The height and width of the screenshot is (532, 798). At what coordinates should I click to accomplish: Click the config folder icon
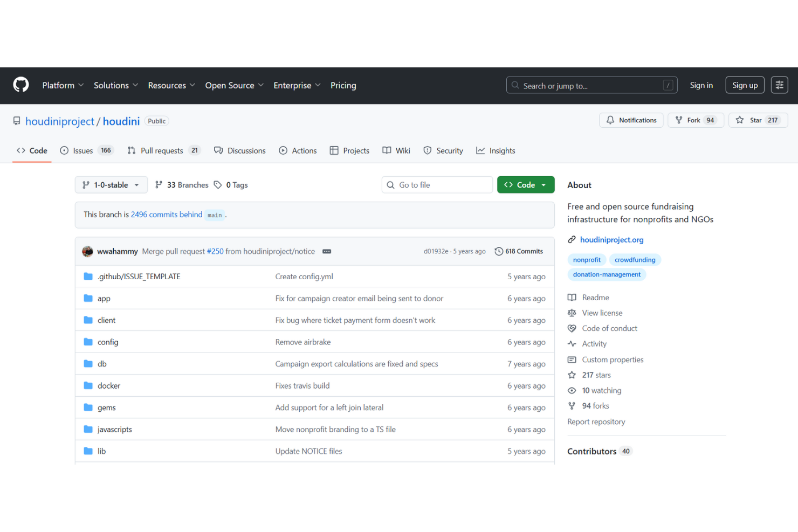(88, 342)
